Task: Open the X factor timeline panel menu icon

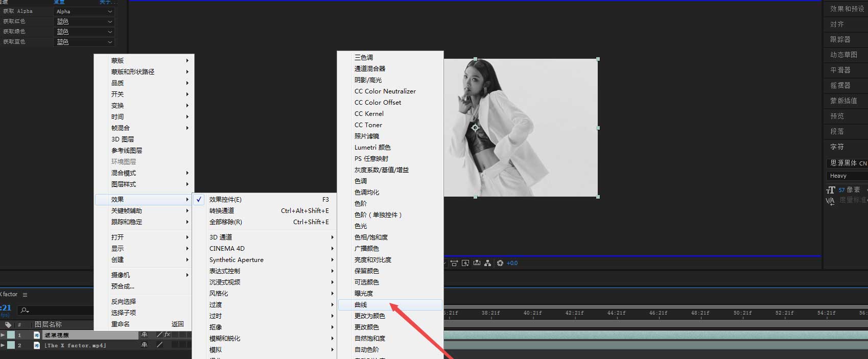Action: [25, 295]
